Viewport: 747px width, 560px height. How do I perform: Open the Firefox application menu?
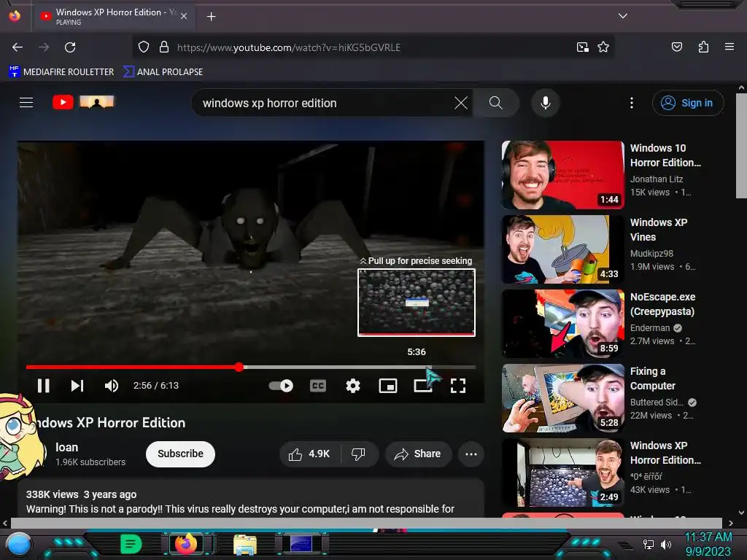click(x=729, y=47)
